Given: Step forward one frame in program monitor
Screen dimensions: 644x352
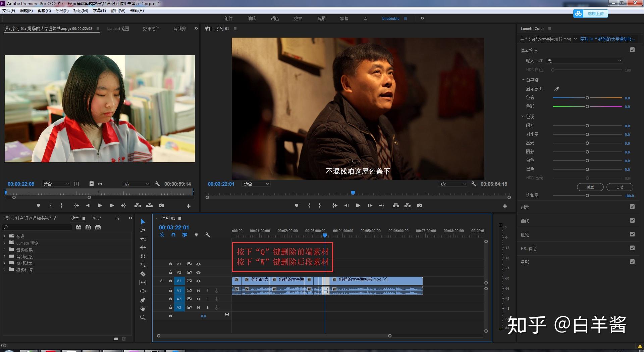Looking at the screenshot, I should (x=370, y=206).
